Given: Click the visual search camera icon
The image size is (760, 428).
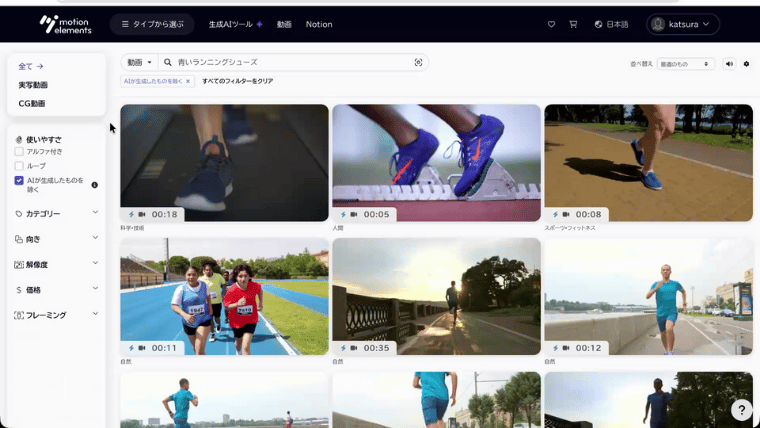Looking at the screenshot, I should click(418, 62).
